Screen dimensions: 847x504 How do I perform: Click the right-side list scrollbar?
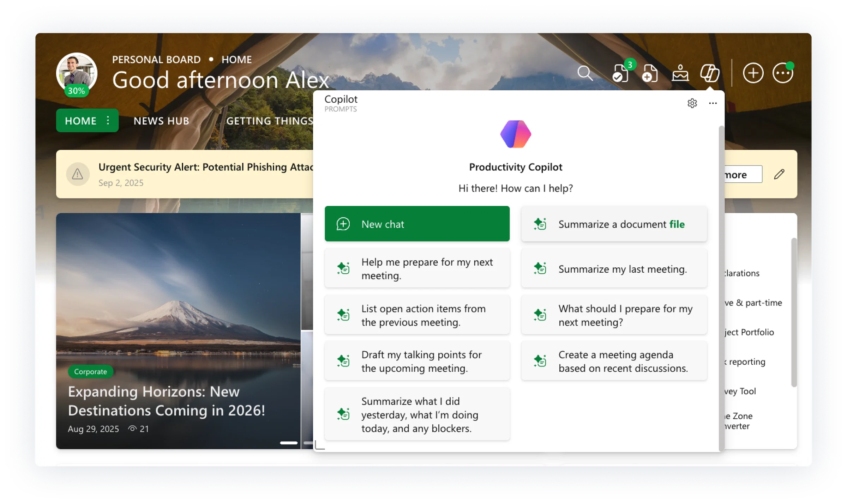[x=794, y=312]
